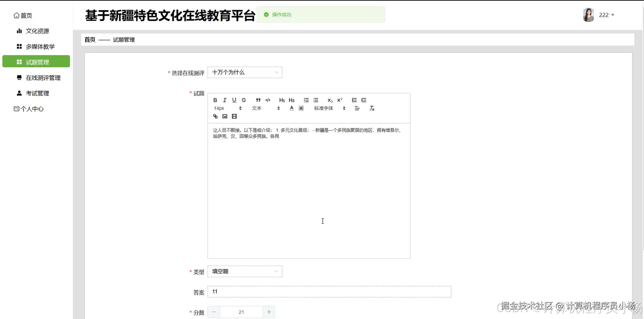Apply subscript formatting

click(x=329, y=100)
